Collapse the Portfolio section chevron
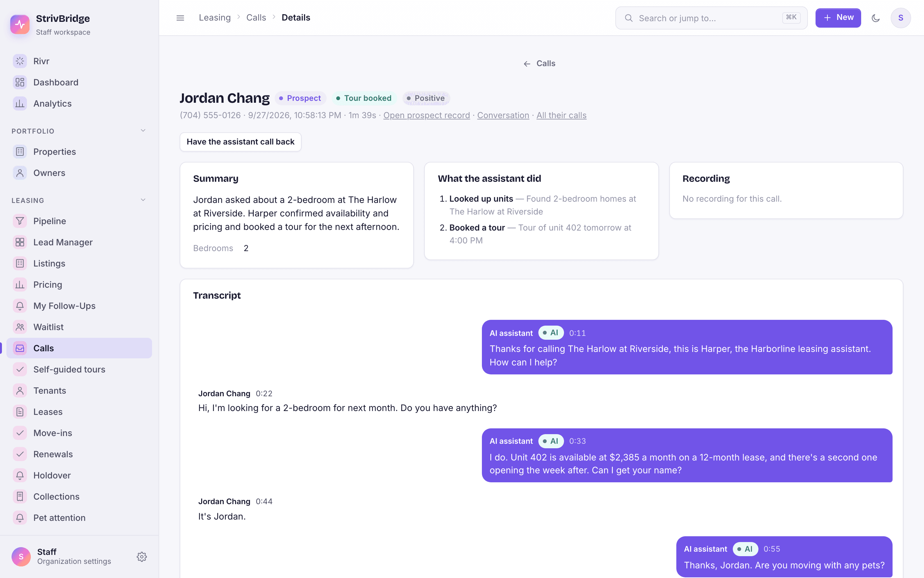This screenshot has height=578, width=924. point(143,131)
